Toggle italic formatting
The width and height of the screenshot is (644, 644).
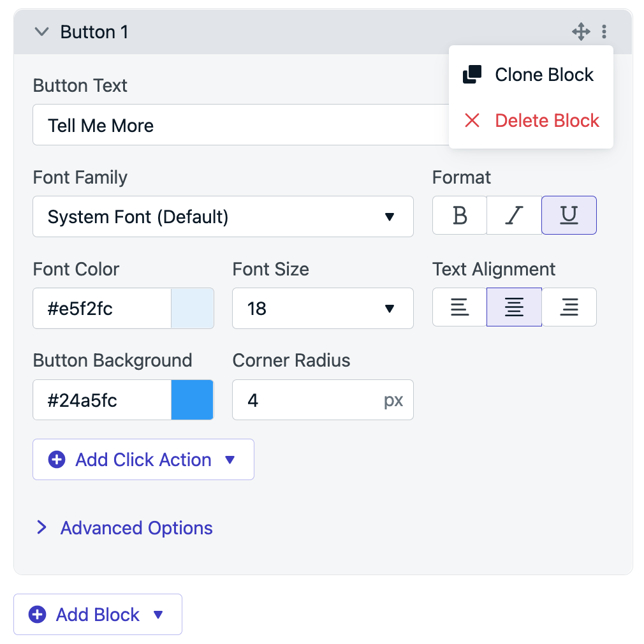[514, 216]
